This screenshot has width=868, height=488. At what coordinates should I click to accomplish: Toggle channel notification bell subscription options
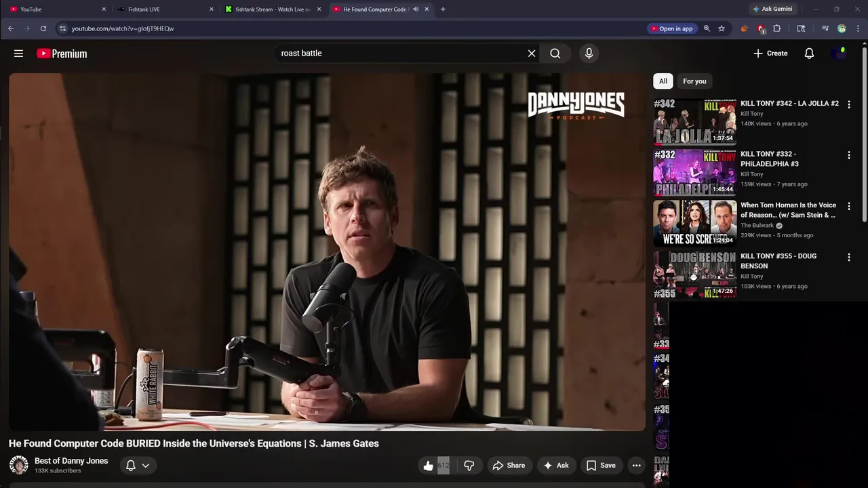click(138, 466)
